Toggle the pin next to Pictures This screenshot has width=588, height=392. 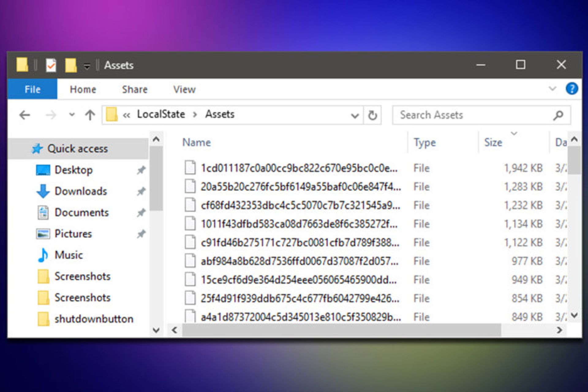click(141, 234)
